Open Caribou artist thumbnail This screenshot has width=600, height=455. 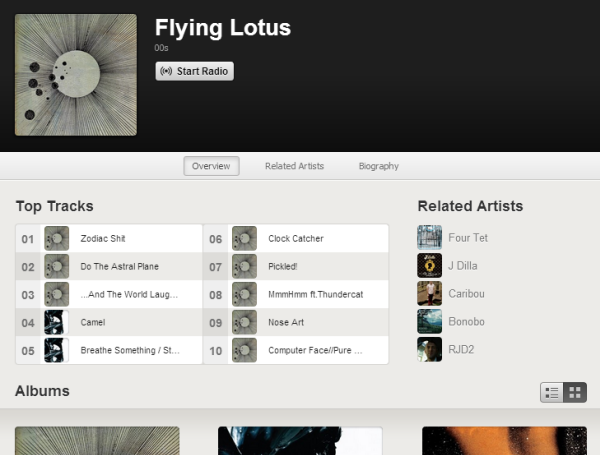[430, 294]
